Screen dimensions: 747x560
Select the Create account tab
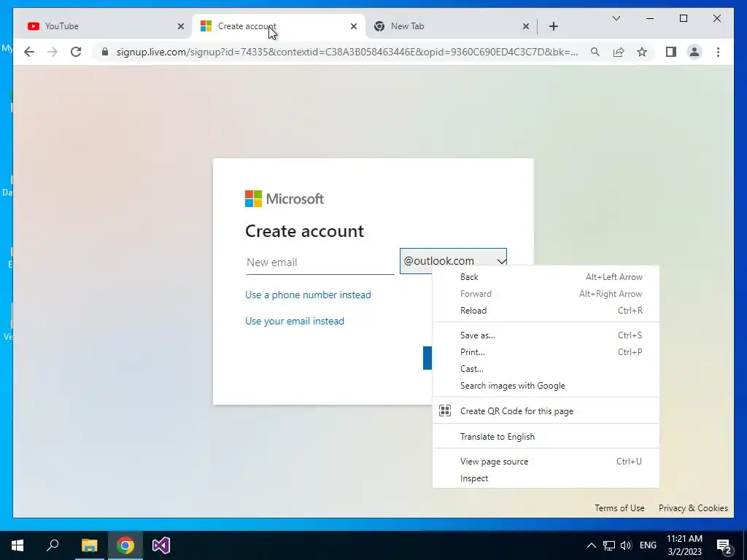[x=279, y=26]
